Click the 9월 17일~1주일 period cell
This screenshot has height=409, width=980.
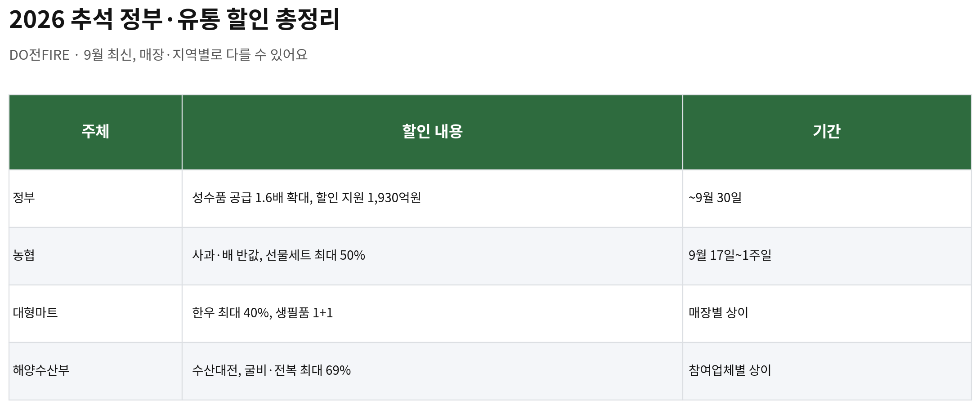pyautogui.click(x=827, y=256)
